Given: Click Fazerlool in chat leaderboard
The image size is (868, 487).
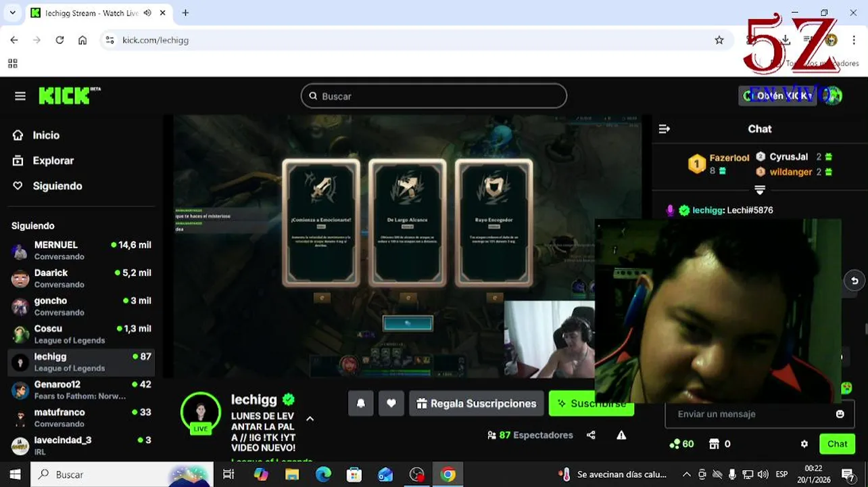Looking at the screenshot, I should (729, 158).
